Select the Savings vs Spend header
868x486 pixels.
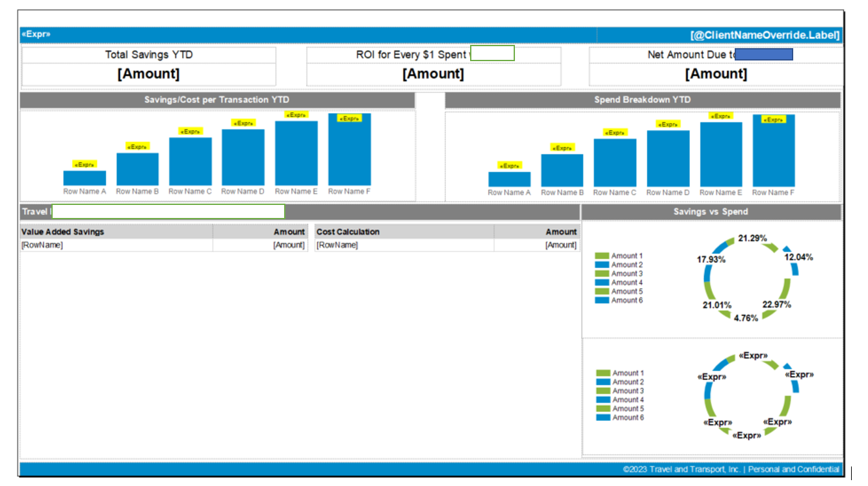(x=711, y=212)
